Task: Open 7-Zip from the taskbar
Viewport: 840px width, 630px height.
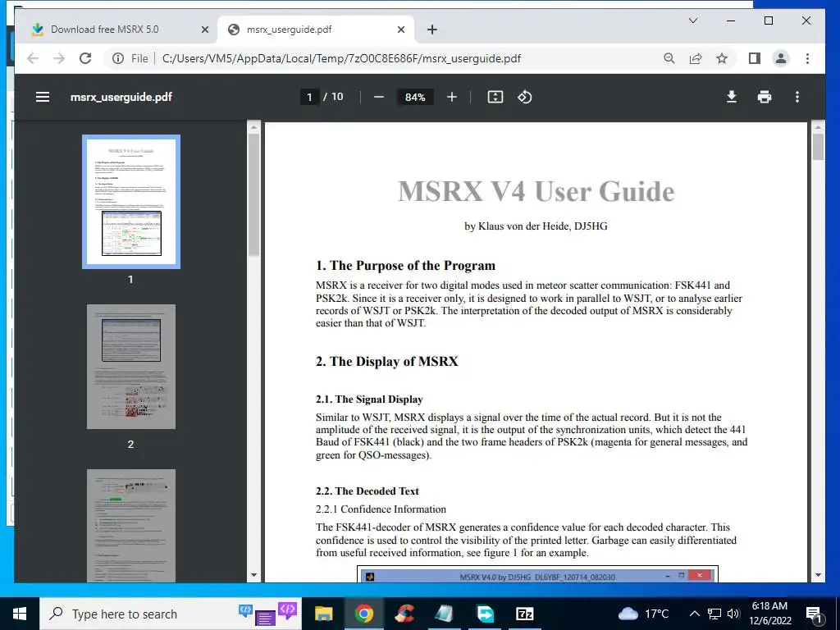Action: [x=524, y=614]
